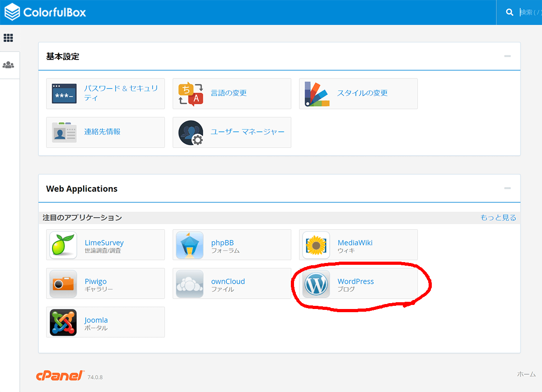Screen dimensions: 542x392
Task: Open パスワード & セキュリティ link
Action: coord(121,93)
